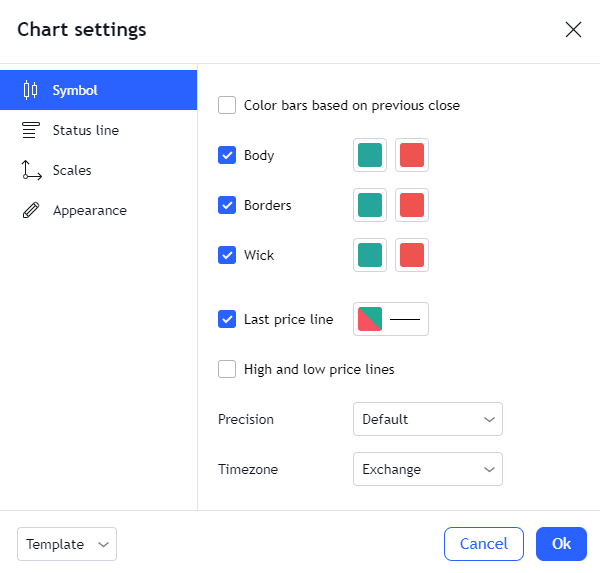Open the Body up color green swatch

[370, 155]
